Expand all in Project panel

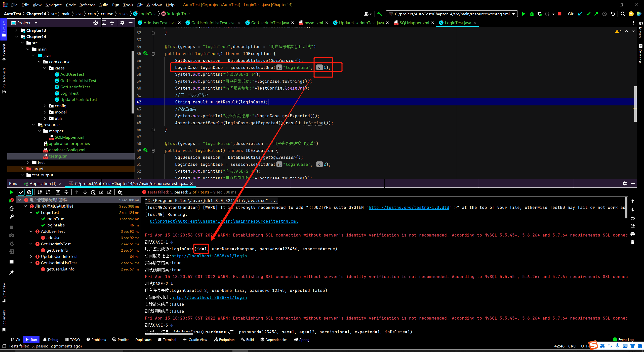104,23
